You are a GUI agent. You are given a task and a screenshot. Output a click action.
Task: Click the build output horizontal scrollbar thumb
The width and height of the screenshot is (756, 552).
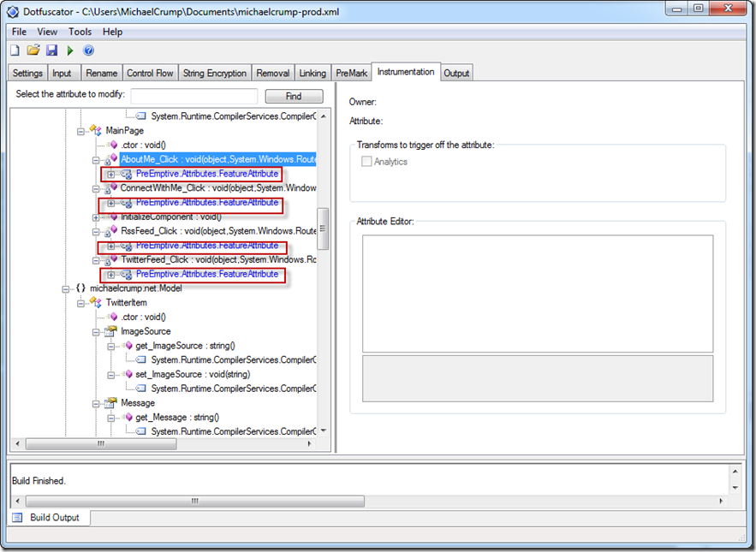[195, 502]
